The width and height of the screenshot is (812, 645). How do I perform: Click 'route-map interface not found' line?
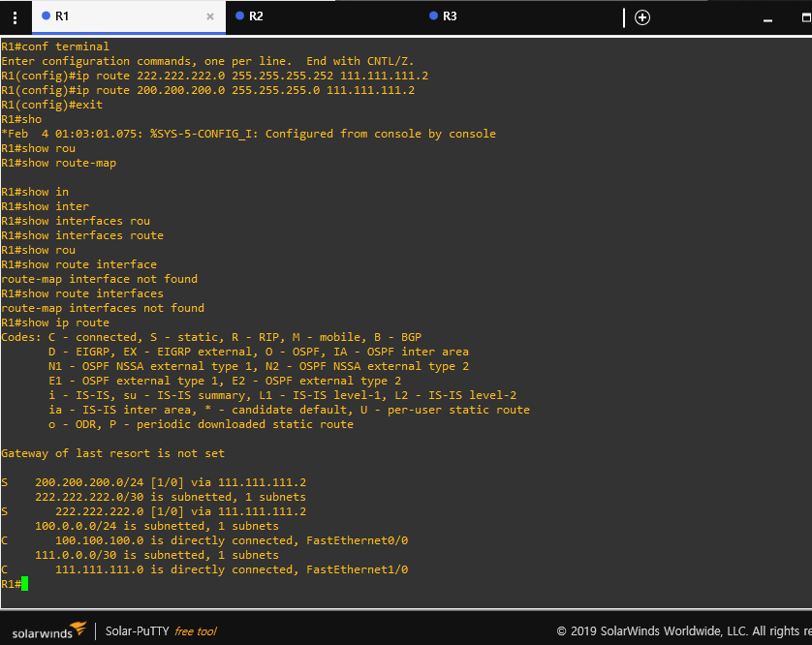(100, 279)
